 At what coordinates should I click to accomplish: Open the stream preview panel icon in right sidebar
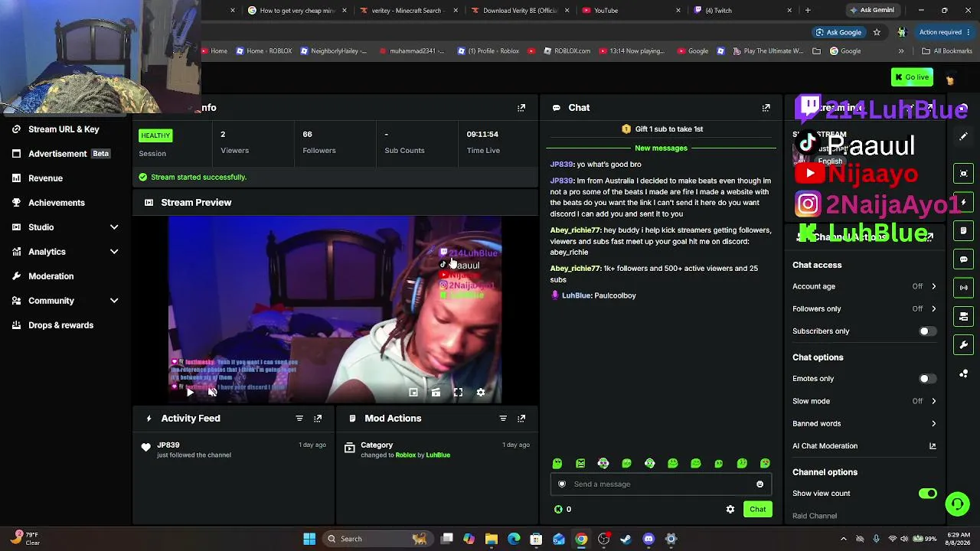click(964, 174)
